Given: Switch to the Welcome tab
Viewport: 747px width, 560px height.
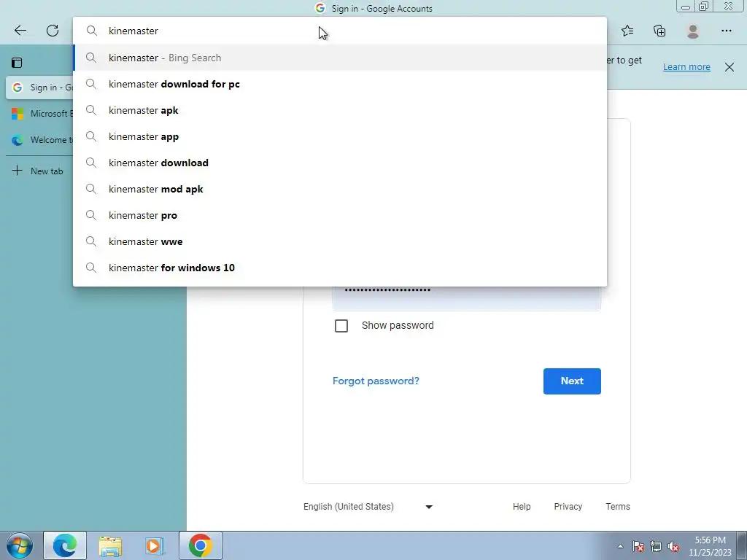Looking at the screenshot, I should (41, 140).
